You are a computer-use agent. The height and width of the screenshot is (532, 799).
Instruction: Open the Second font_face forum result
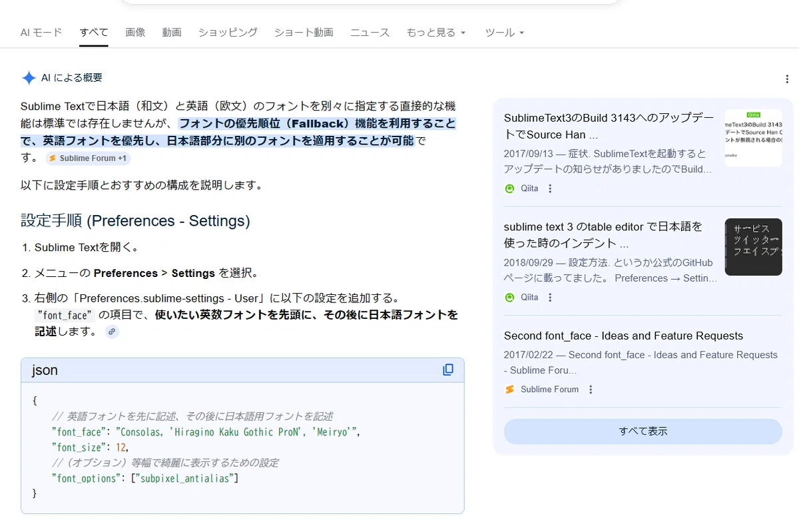623,336
